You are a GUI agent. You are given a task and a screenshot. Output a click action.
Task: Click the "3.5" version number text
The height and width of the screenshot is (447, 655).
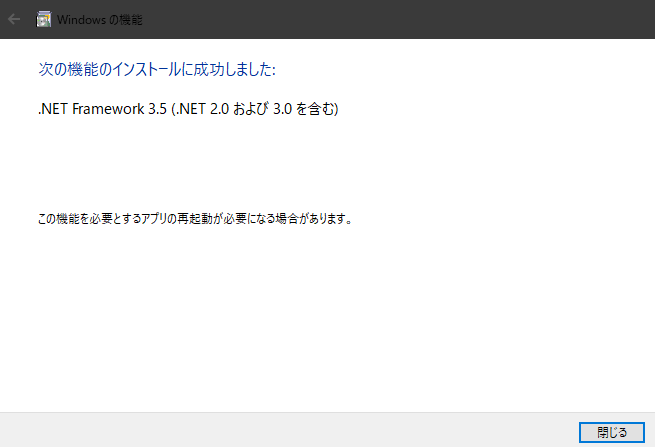pyautogui.click(x=157, y=109)
